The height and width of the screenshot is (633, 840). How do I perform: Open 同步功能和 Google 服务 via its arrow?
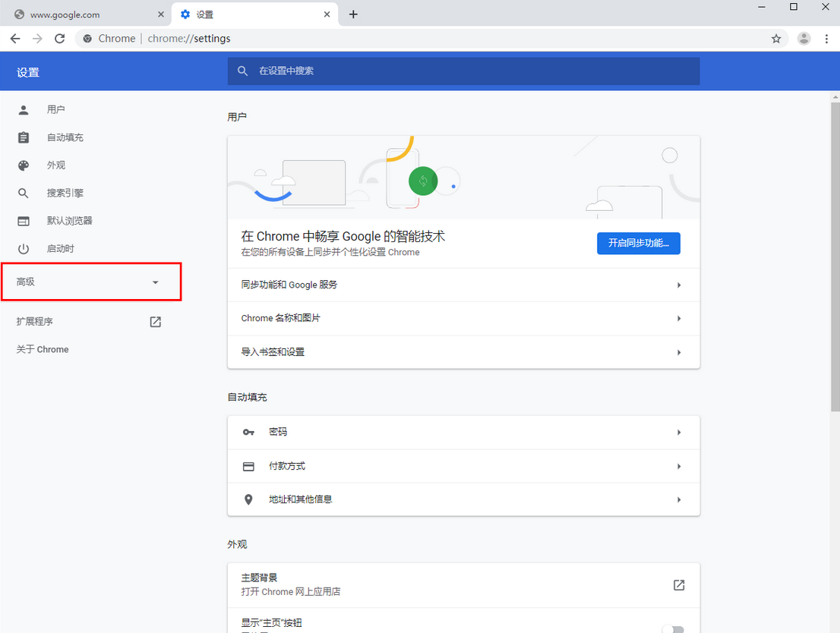tap(678, 285)
